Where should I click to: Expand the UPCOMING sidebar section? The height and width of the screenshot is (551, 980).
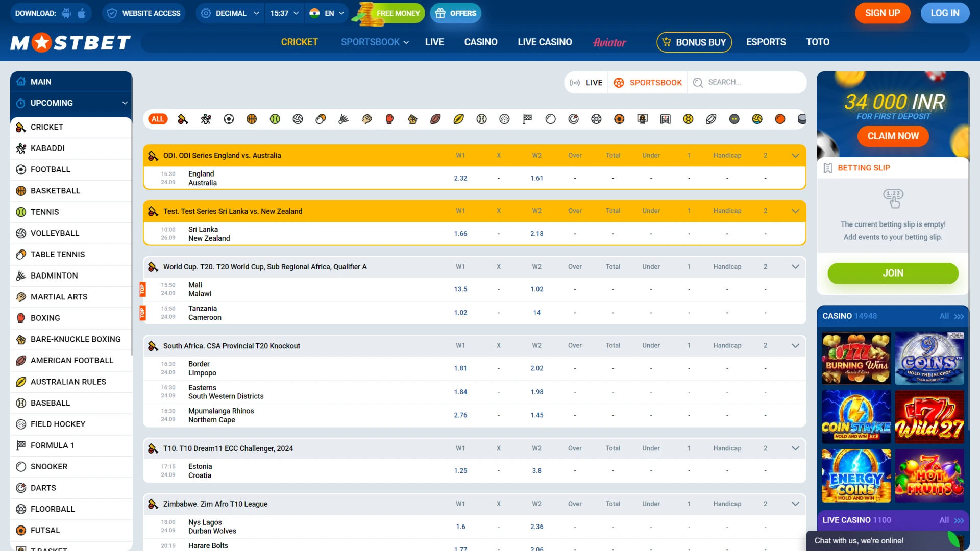click(x=71, y=103)
